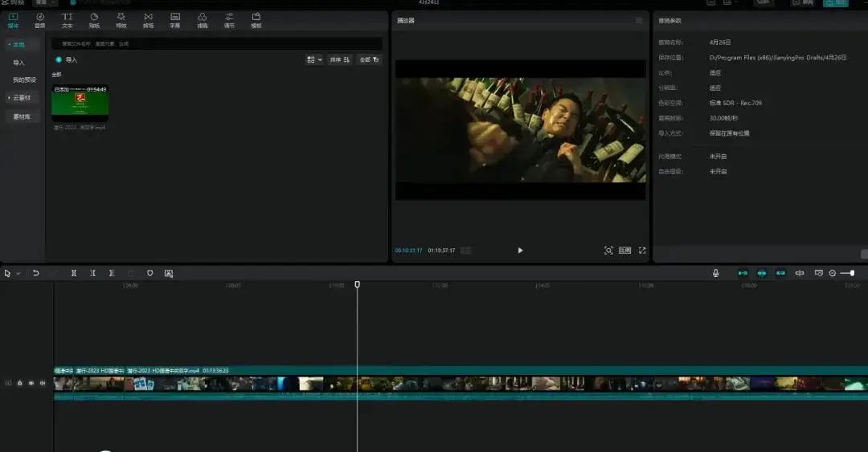Image resolution: width=868 pixels, height=452 pixels.
Task: Lock the main video track
Action: click(x=20, y=383)
